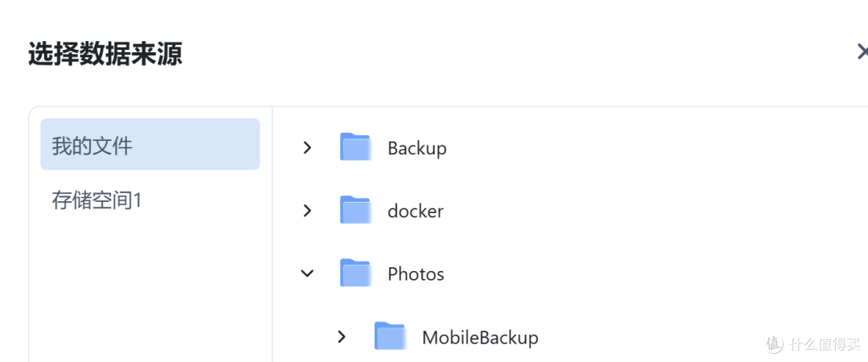The height and width of the screenshot is (362, 868).
Task: Select the docker folder label
Action: click(416, 212)
